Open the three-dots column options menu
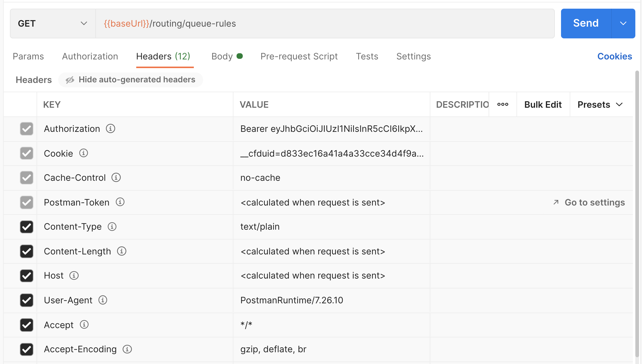644x364 pixels. click(503, 104)
